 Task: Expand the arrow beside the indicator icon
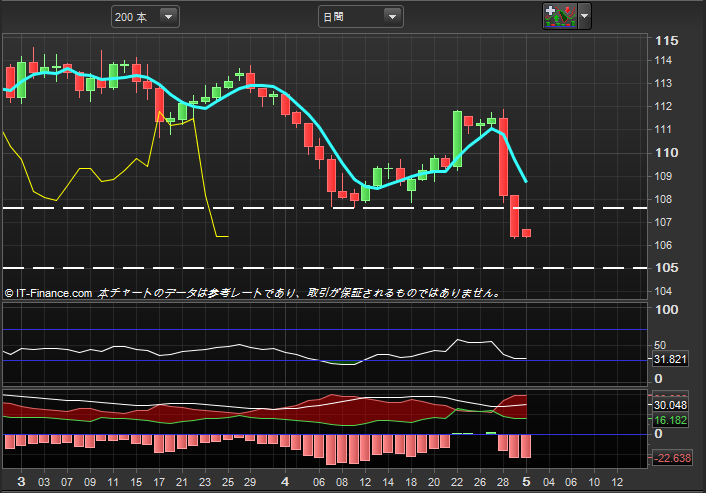(584, 16)
